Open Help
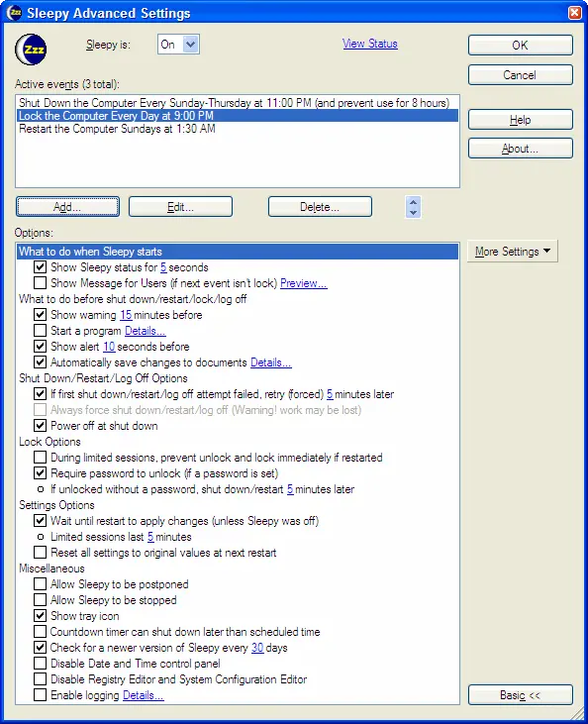The width and height of the screenshot is (588, 724). pyautogui.click(x=520, y=120)
